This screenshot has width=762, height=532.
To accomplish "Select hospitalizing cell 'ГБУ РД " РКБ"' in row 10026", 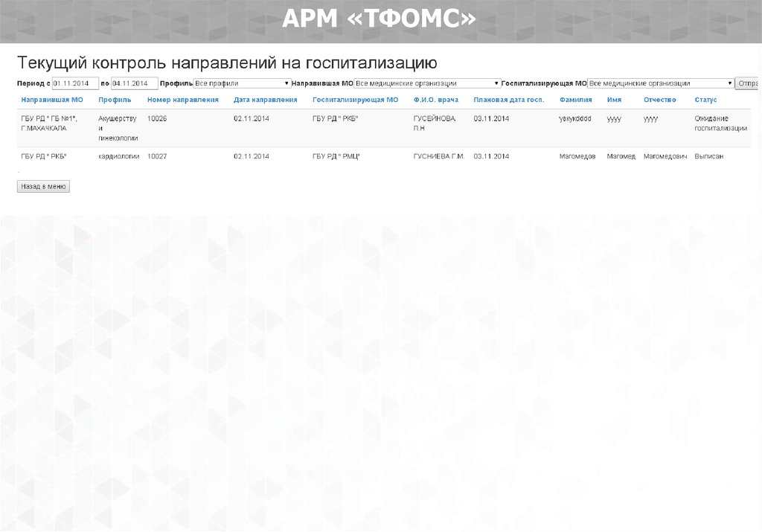I will [336, 118].
